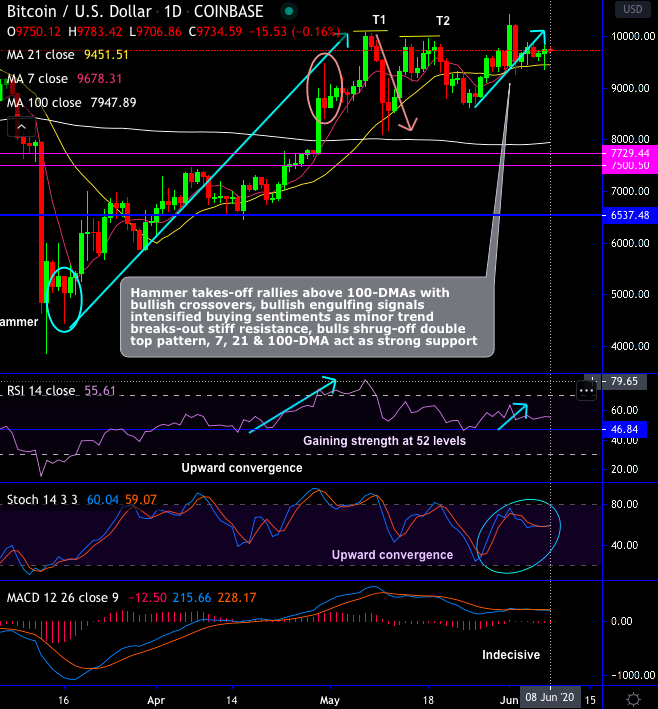Click the 79.65 crosshair value label
Screen dimensions: 658x709
coord(624,381)
